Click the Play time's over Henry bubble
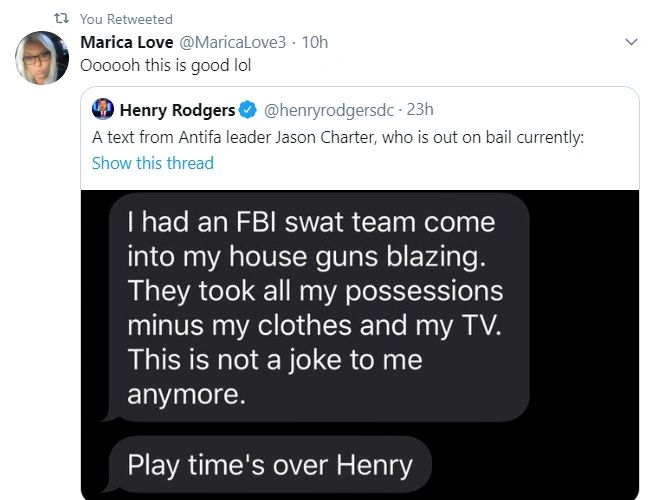This screenshot has height=500, width=650. tap(270, 465)
